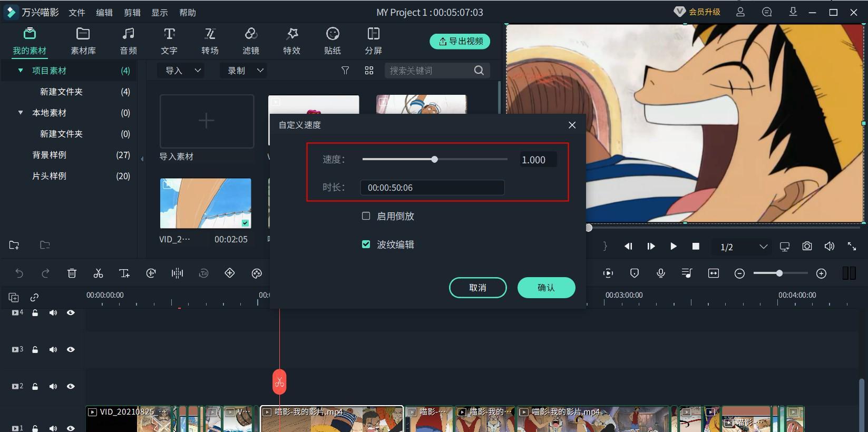
Task: Click the 搜索关键词 search field
Action: (429, 71)
